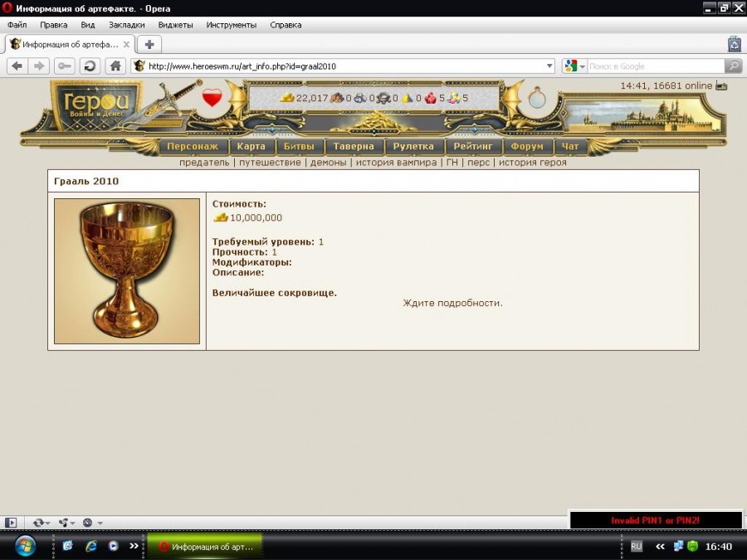Switch the RU keyboard language indicator

tap(637, 547)
